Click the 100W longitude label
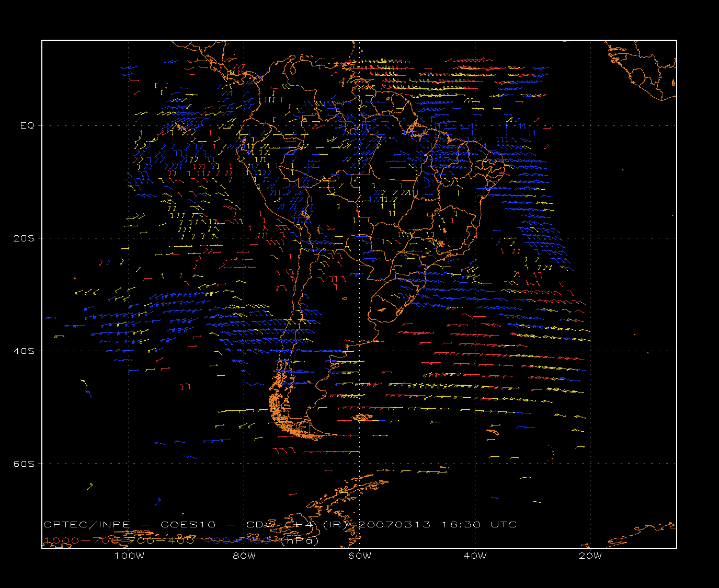The image size is (719, 588). [x=129, y=556]
